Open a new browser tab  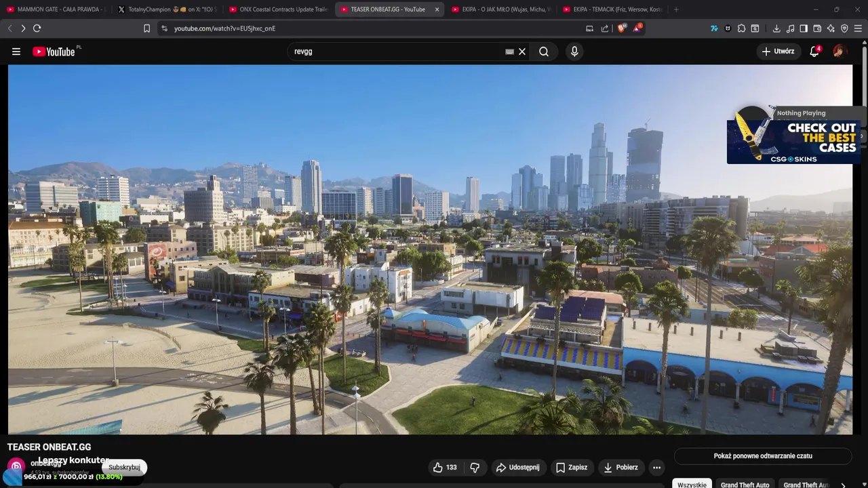tap(676, 9)
